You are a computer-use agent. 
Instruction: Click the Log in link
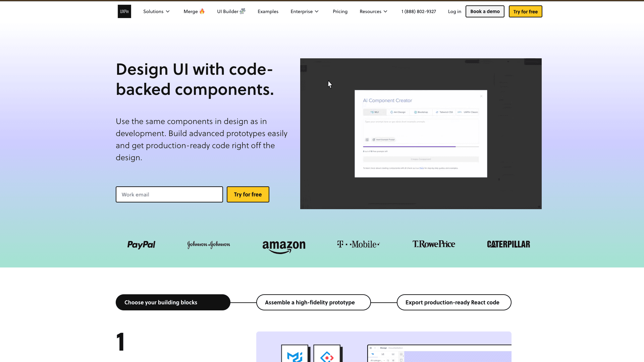454,11
